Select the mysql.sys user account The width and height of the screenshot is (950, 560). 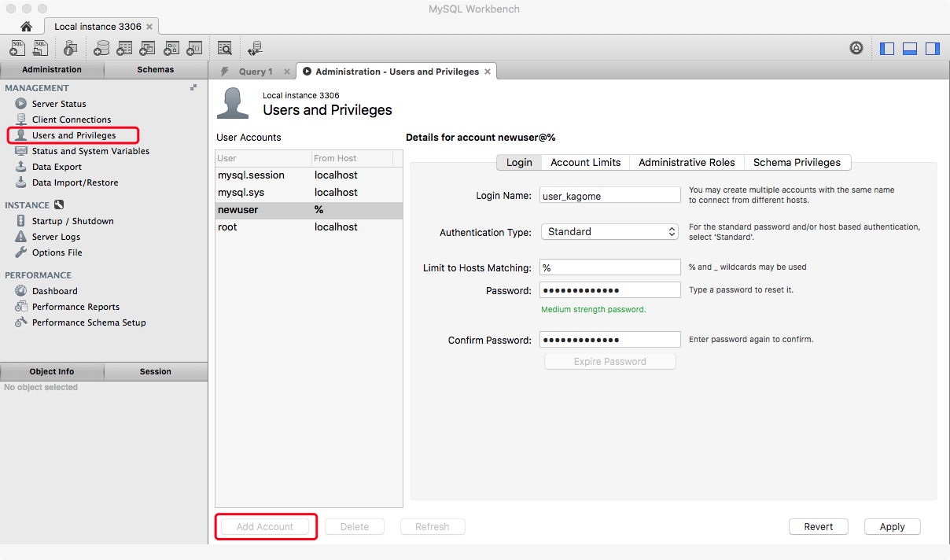pyautogui.click(x=309, y=193)
